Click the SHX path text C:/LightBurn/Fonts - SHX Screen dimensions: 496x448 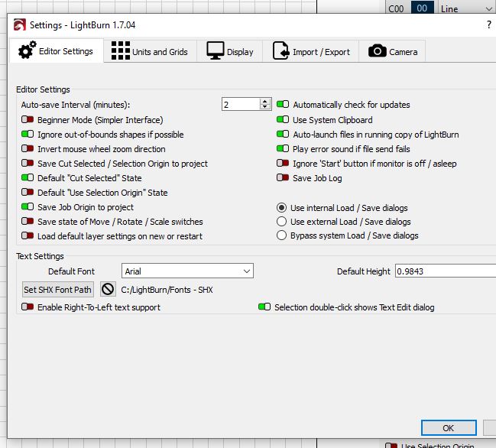(167, 290)
